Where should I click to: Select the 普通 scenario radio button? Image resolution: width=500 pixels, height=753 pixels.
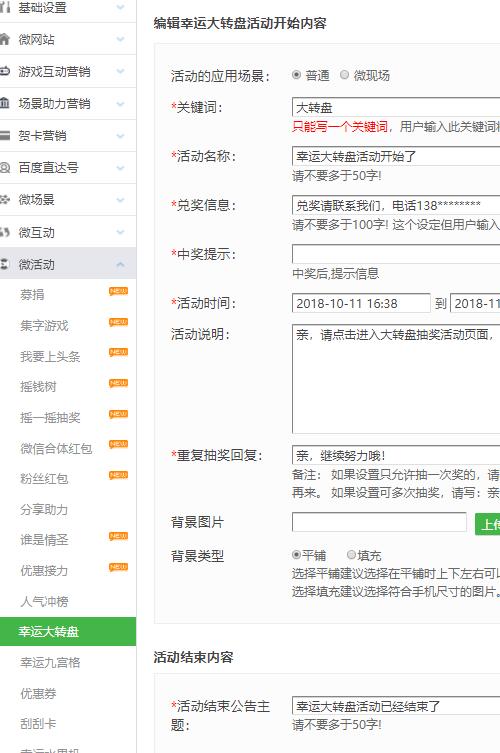296,74
